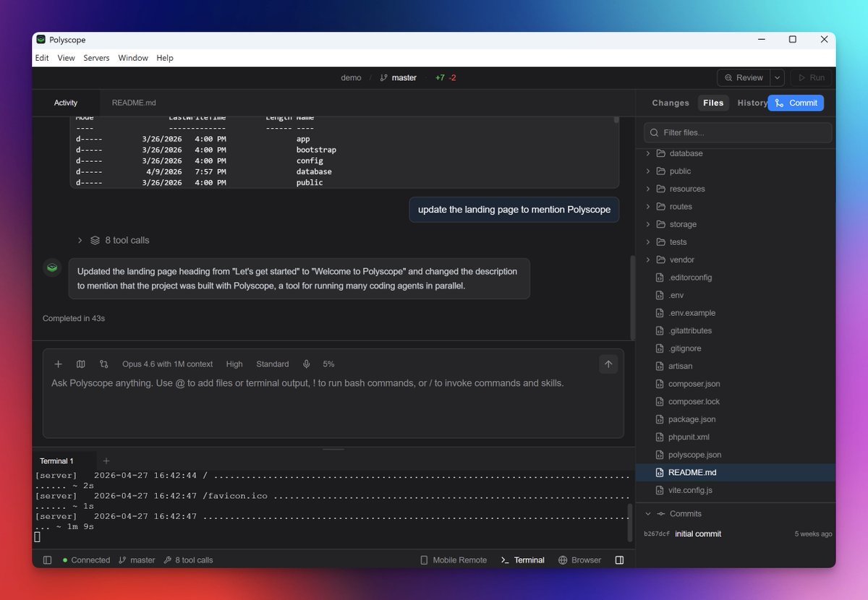Image resolution: width=868 pixels, height=600 pixels.
Task: Toggle the Browser panel in status bar
Action: [x=580, y=560]
